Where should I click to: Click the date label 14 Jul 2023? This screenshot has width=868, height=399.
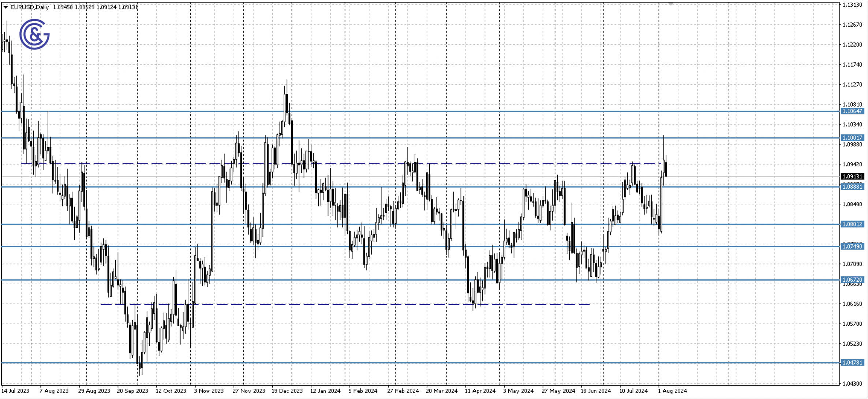tap(16, 391)
